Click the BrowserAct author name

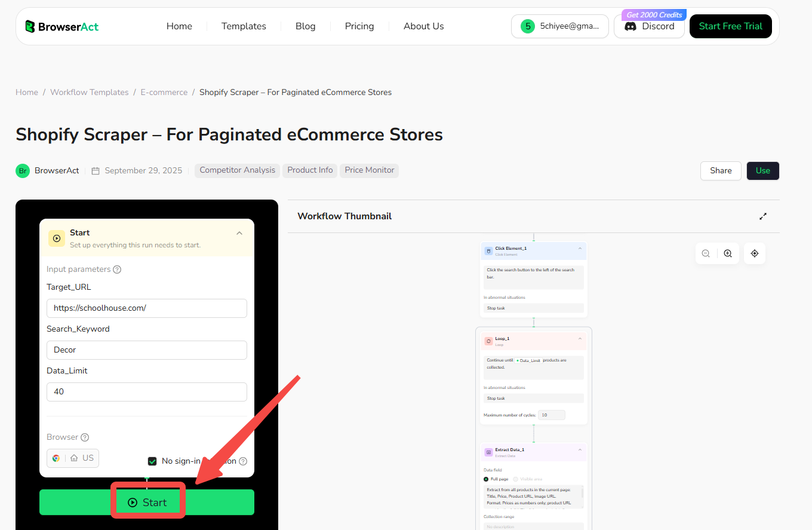[57, 170]
